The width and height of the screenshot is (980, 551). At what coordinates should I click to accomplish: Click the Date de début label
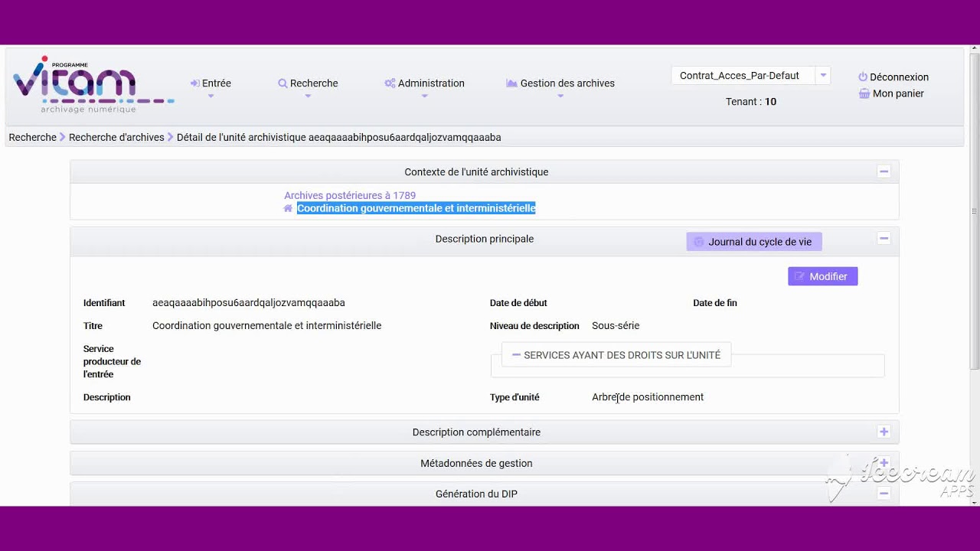click(x=518, y=303)
